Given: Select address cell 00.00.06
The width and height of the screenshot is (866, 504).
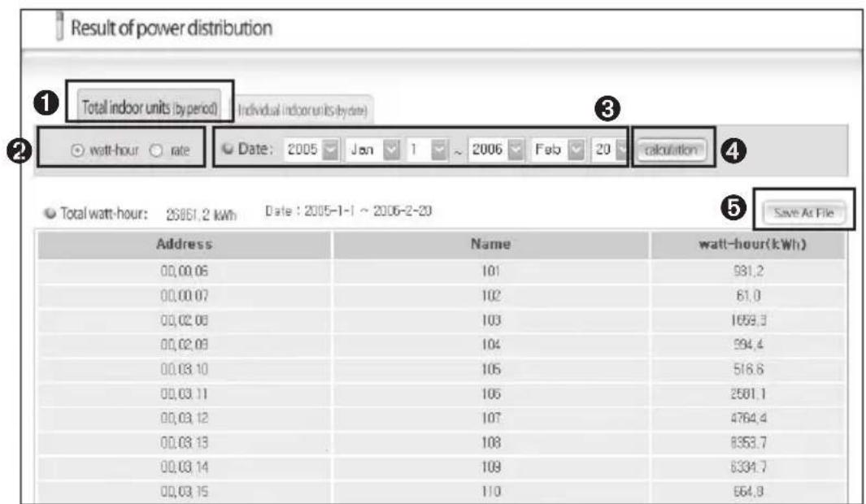Looking at the screenshot, I should coord(185,272).
